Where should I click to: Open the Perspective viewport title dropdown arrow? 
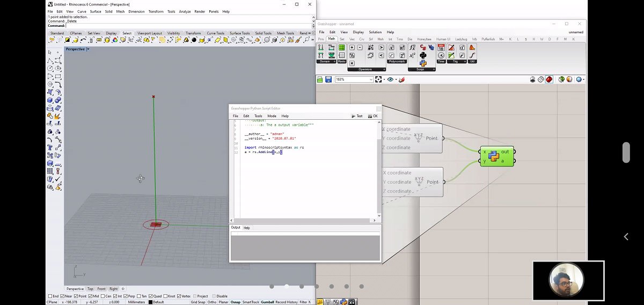[x=88, y=49]
